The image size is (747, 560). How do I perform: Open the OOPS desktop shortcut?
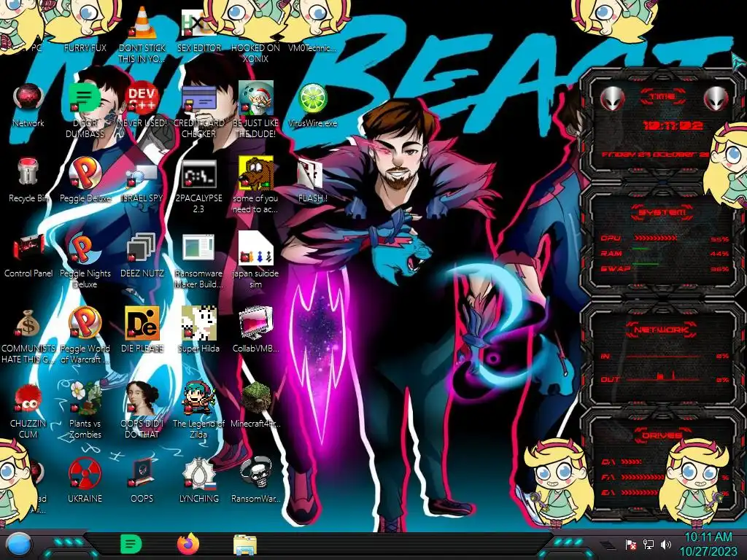[x=142, y=480]
